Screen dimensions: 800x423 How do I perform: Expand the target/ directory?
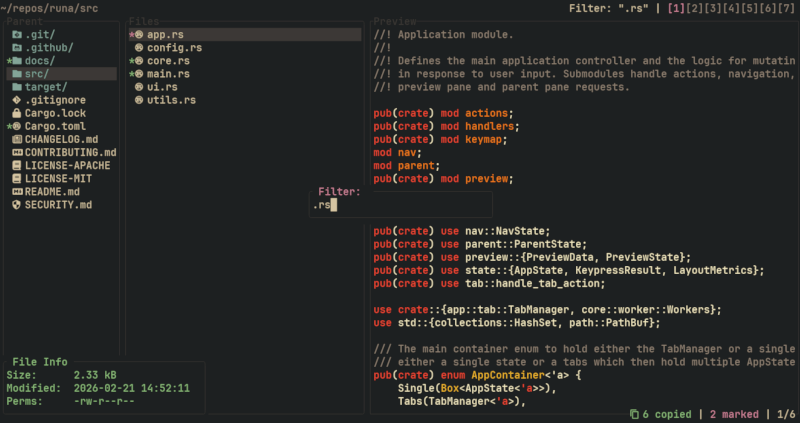click(x=44, y=87)
